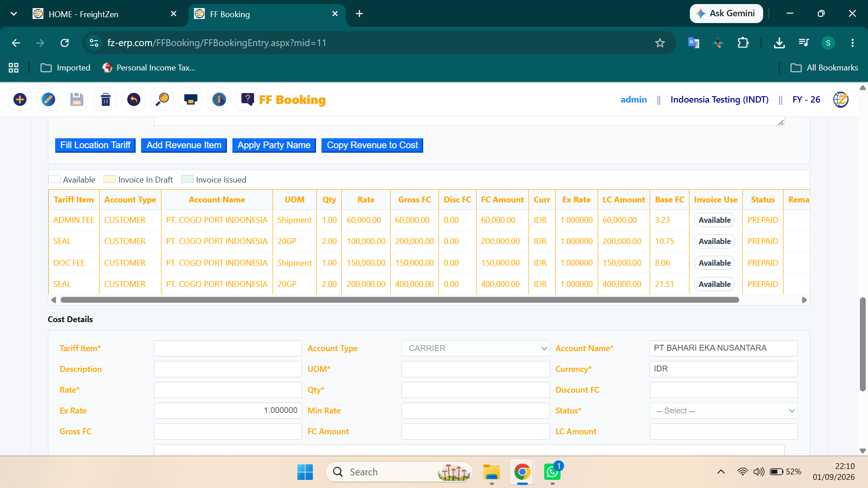868x488 pixels.
Task: Click Add Revenue Item button
Action: pyautogui.click(x=184, y=145)
